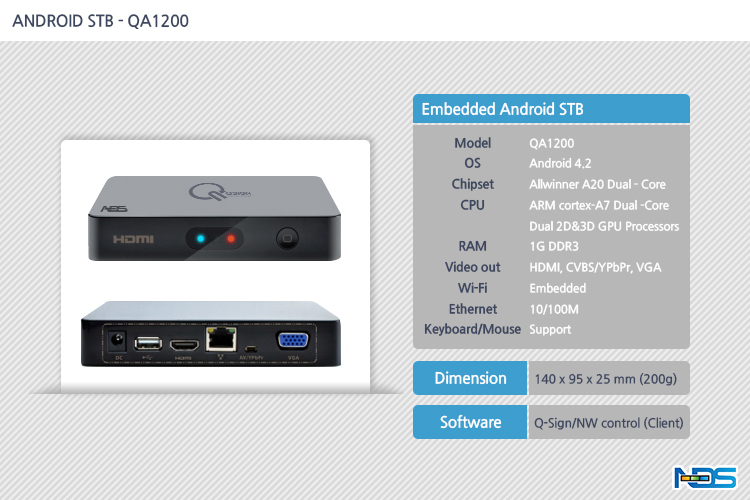Click the HDMI label on device front
Image resolution: width=750 pixels, height=500 pixels.
(133, 239)
